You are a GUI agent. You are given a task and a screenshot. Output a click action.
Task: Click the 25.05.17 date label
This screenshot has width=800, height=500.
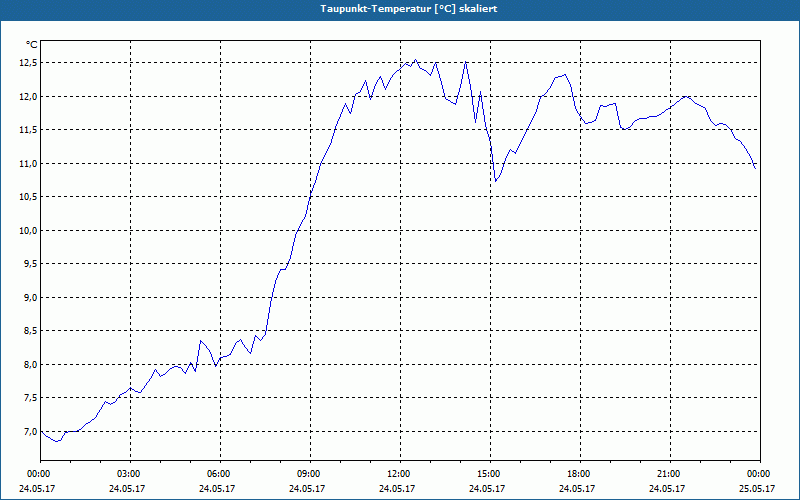click(757, 489)
